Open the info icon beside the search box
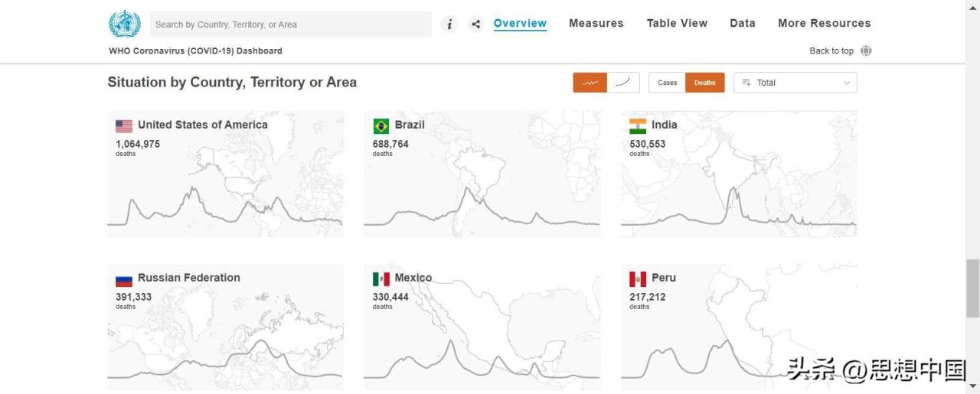Viewport: 980px width, 394px height. click(449, 24)
